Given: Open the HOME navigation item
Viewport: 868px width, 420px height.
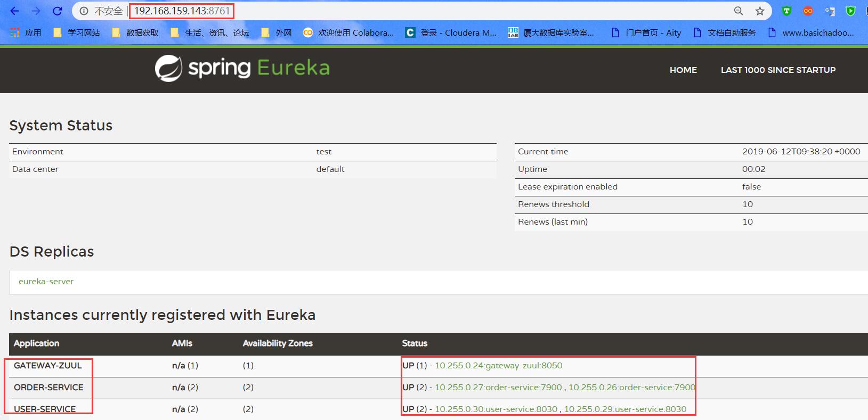Looking at the screenshot, I should click(x=683, y=70).
